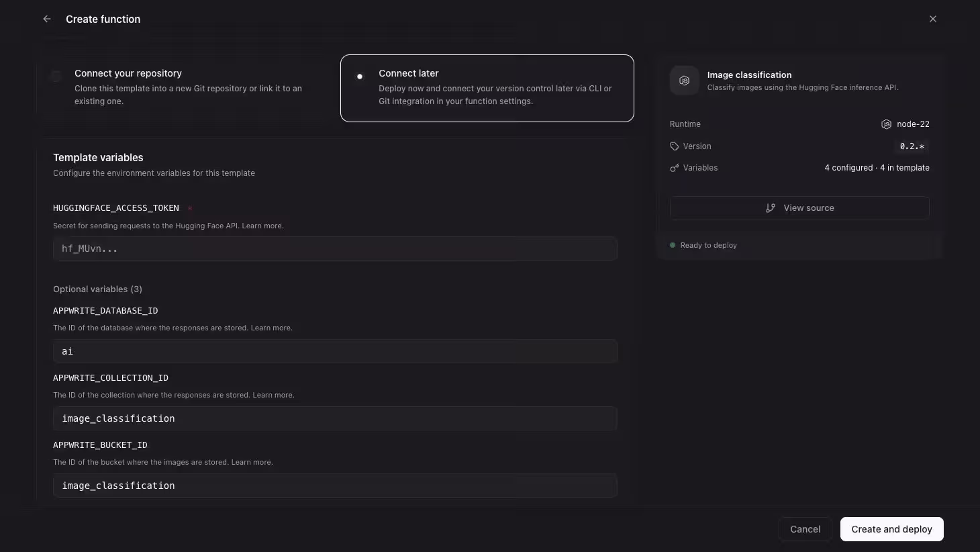Click the View source button
The image size is (980, 552).
coord(799,208)
